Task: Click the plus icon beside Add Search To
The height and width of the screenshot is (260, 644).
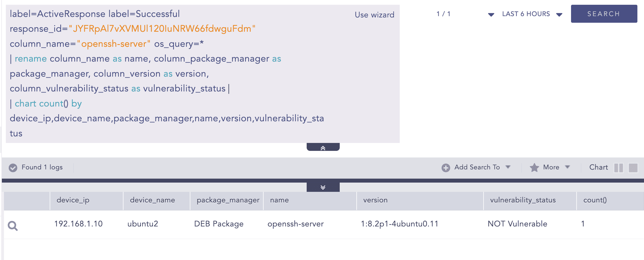Action: pos(446,168)
